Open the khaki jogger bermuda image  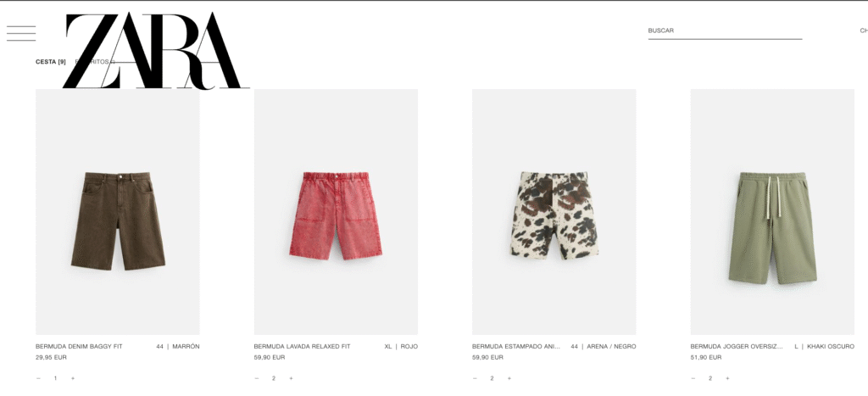(771, 212)
